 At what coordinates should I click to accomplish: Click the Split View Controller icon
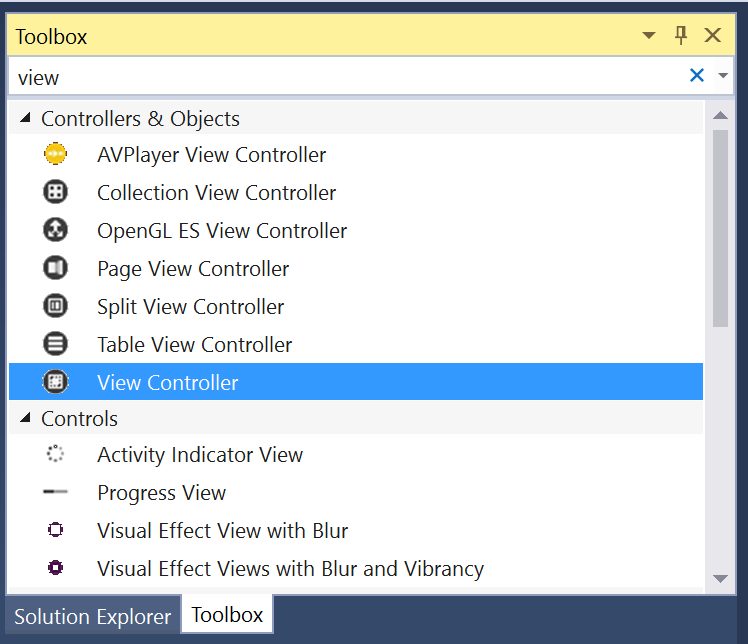55,306
